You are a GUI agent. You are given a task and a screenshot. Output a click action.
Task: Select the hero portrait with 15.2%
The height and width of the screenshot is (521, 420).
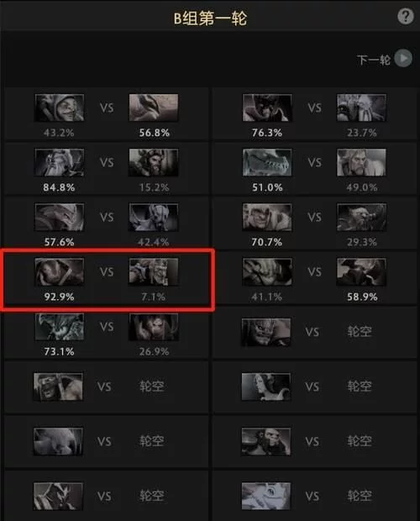click(154, 162)
